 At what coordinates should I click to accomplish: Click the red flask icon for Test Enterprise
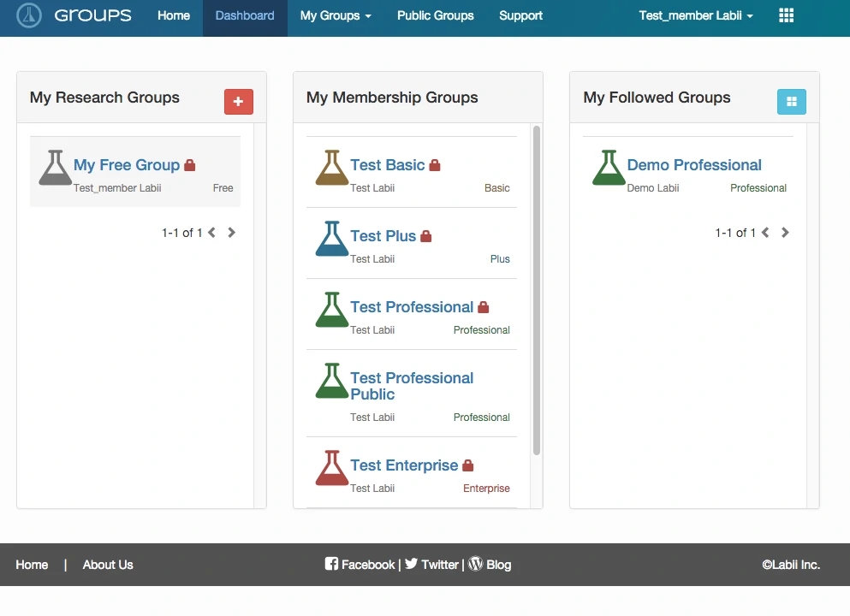331,469
